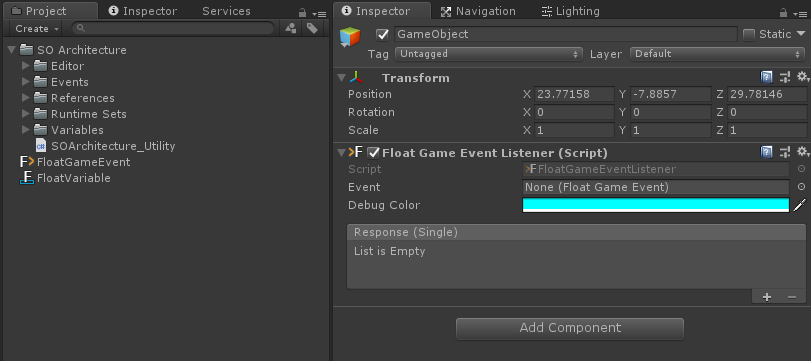The width and height of the screenshot is (811, 361).
Task: Expand the Runtime Sets folder
Action: coord(25,114)
